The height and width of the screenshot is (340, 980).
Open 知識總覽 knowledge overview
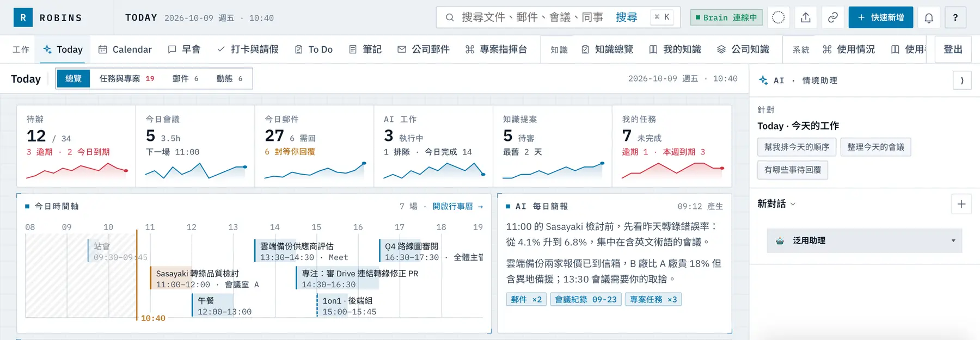(x=607, y=50)
